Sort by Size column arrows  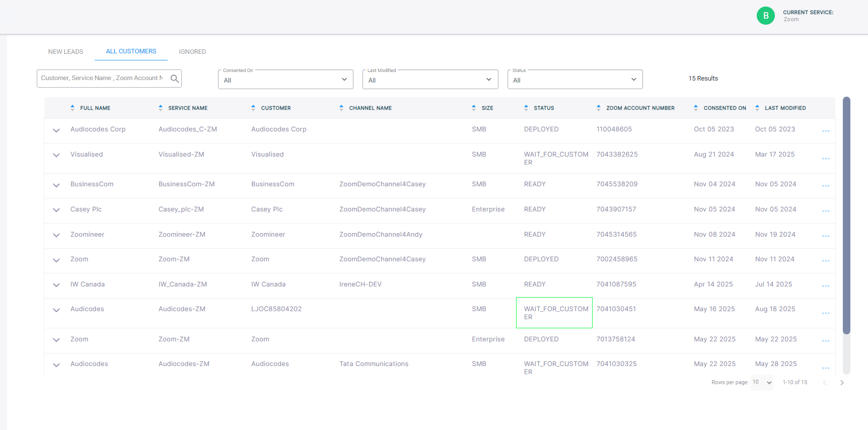(x=474, y=108)
